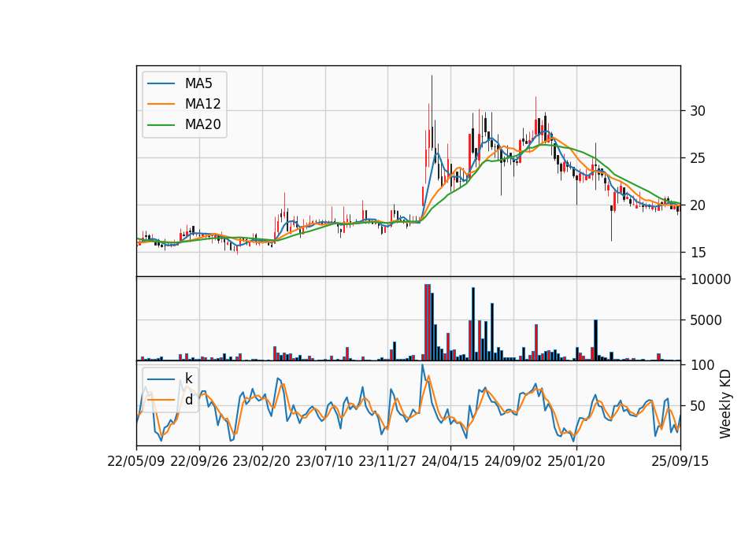Image resolution: width=756 pixels, height=543 pixels.
Task: Click the volume axis value 5000
Action: pos(706,320)
